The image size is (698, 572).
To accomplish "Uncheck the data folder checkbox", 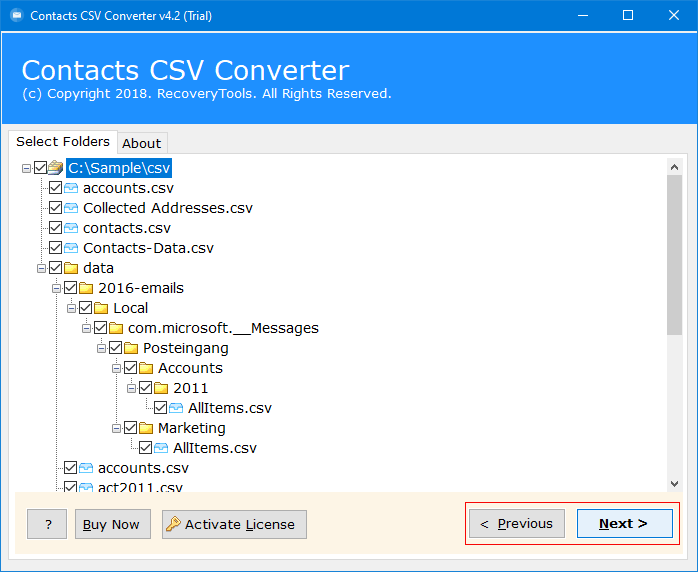I will [56, 268].
